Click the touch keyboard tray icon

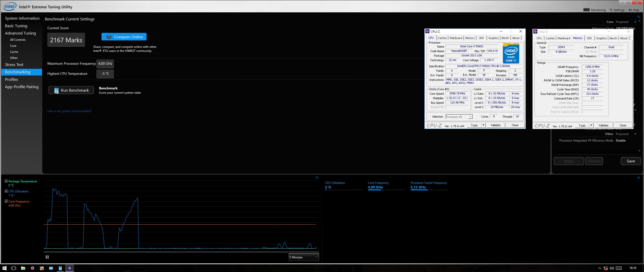[619, 268]
